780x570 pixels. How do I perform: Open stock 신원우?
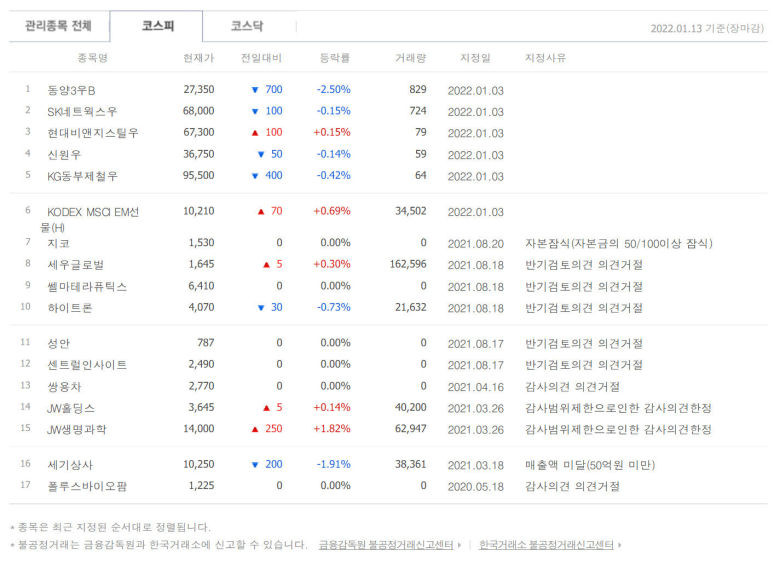[64, 155]
